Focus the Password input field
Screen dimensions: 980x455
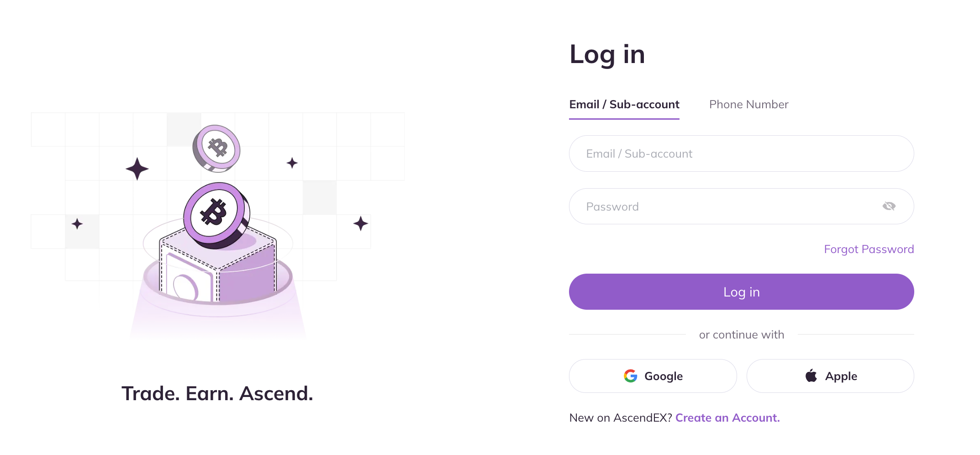pos(726,206)
